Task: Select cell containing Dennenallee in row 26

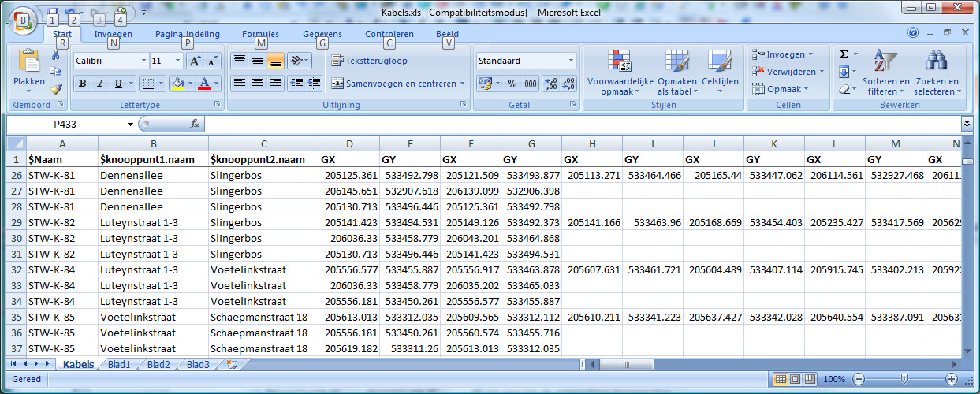Action: [153, 175]
